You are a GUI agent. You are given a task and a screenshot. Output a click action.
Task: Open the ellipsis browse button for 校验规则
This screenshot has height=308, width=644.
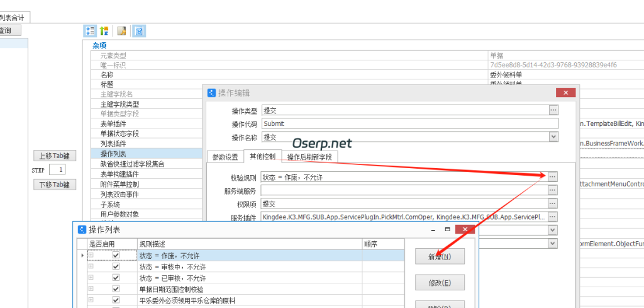click(x=553, y=177)
